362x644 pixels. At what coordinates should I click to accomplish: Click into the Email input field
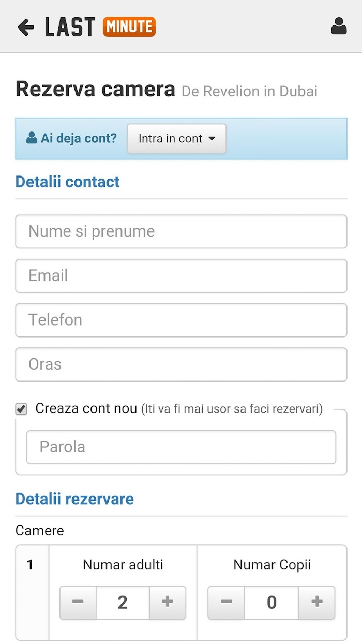point(181,276)
